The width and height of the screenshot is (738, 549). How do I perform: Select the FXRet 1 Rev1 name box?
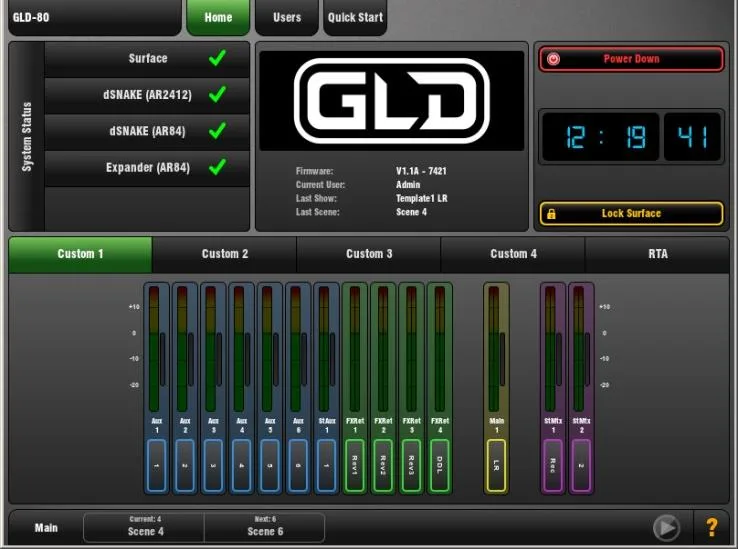(355, 466)
